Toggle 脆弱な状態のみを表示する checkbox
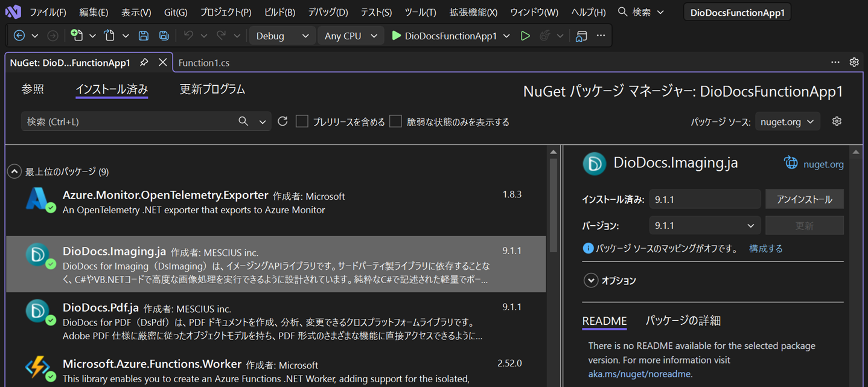This screenshot has width=868, height=387. (x=395, y=121)
